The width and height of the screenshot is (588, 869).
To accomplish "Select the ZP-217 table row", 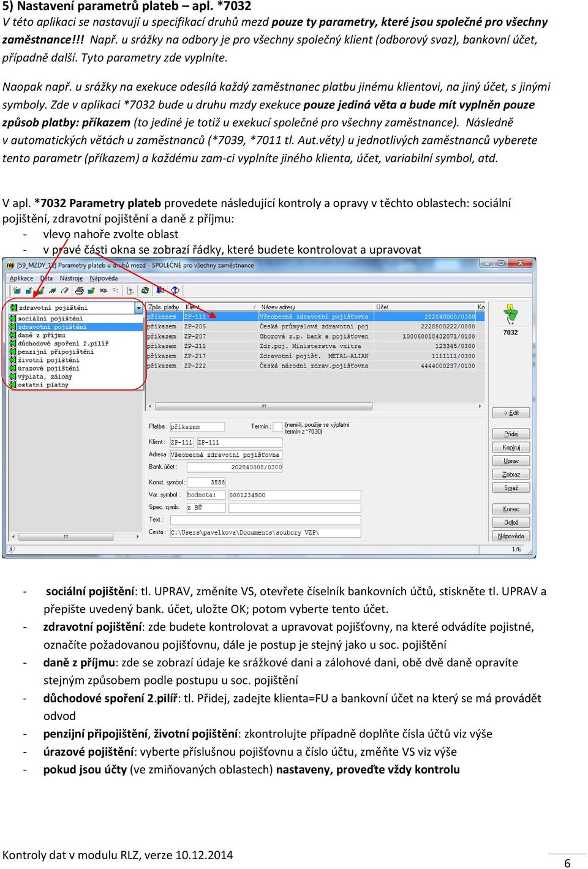I will pyautogui.click(x=315, y=356).
